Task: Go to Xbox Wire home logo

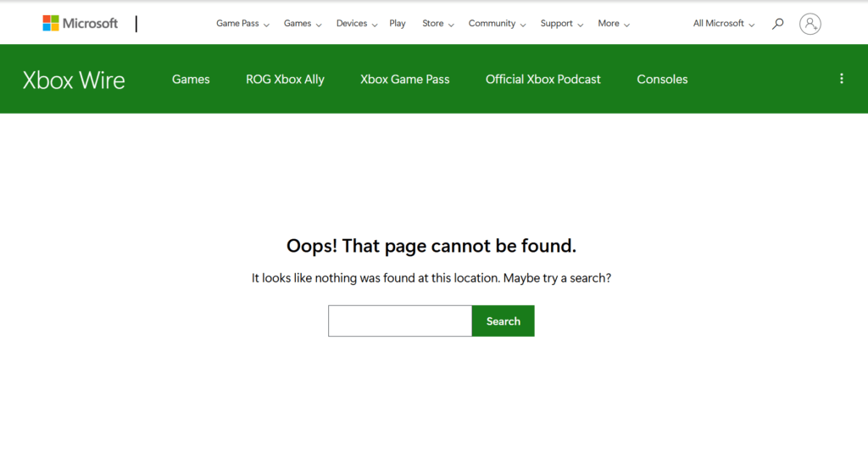Action: click(74, 80)
